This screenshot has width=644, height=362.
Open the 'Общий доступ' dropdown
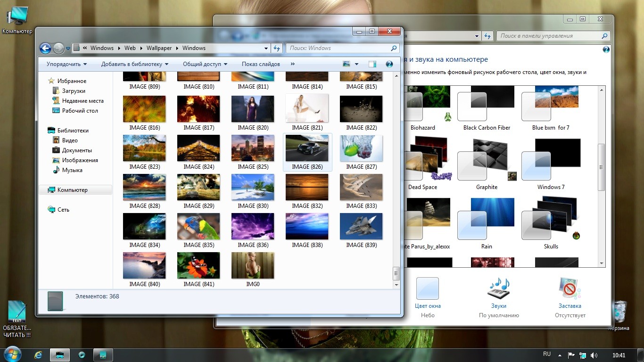pos(205,64)
